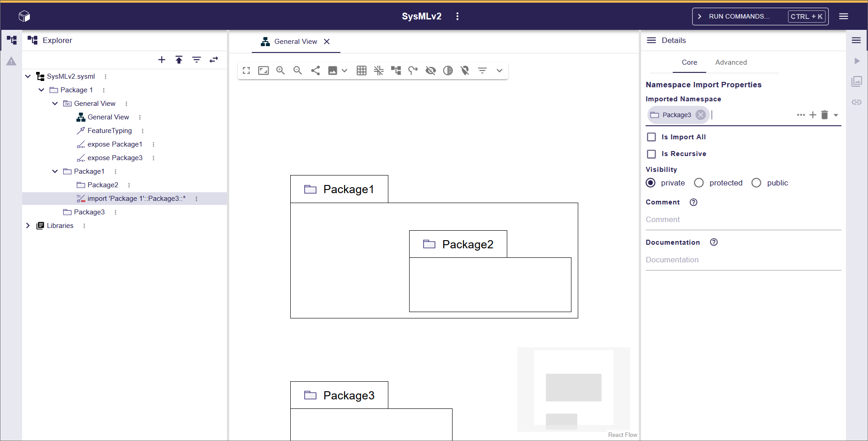
Task: Enable the Is Import All checkbox
Action: 651,137
